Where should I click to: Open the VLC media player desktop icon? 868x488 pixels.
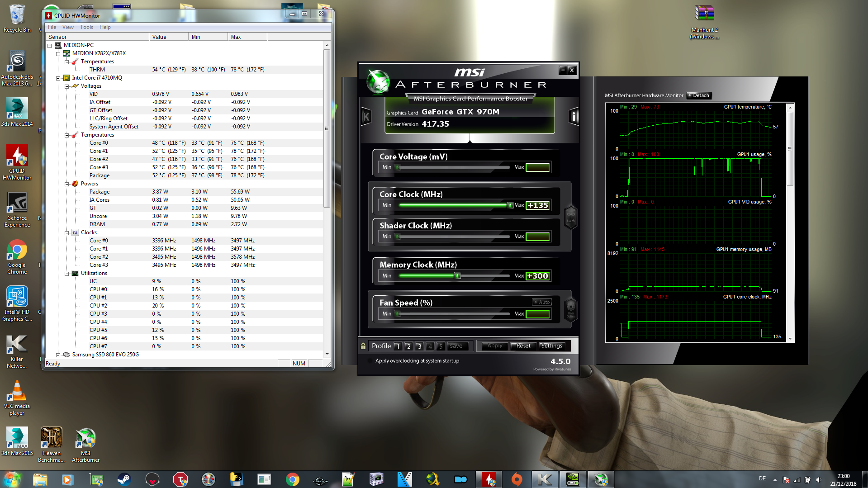coord(17,398)
